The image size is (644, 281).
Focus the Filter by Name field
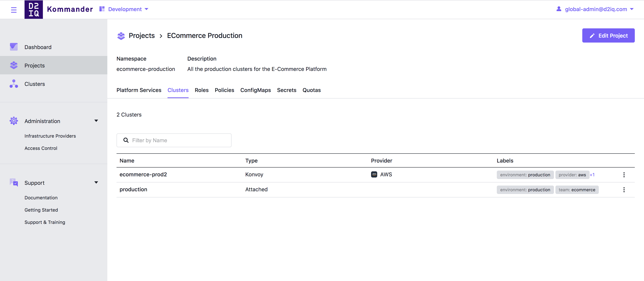click(174, 140)
